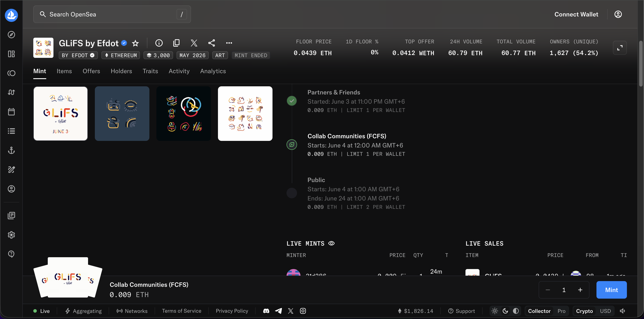Click the ART category badge
644x319 pixels.
220,55
